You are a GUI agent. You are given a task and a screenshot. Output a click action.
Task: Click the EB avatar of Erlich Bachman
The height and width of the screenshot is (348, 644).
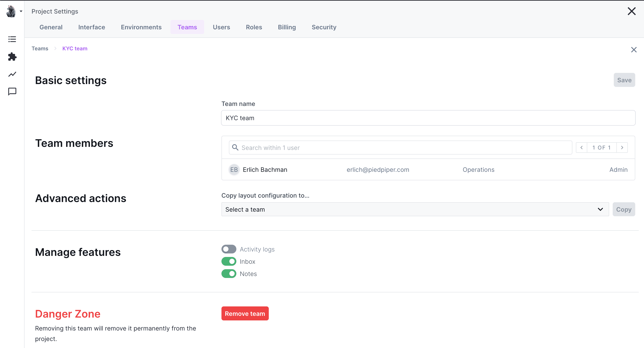coord(234,170)
